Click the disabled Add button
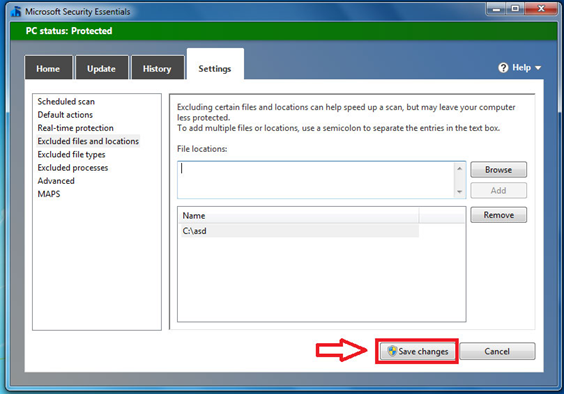This screenshot has width=564, height=394. (499, 190)
